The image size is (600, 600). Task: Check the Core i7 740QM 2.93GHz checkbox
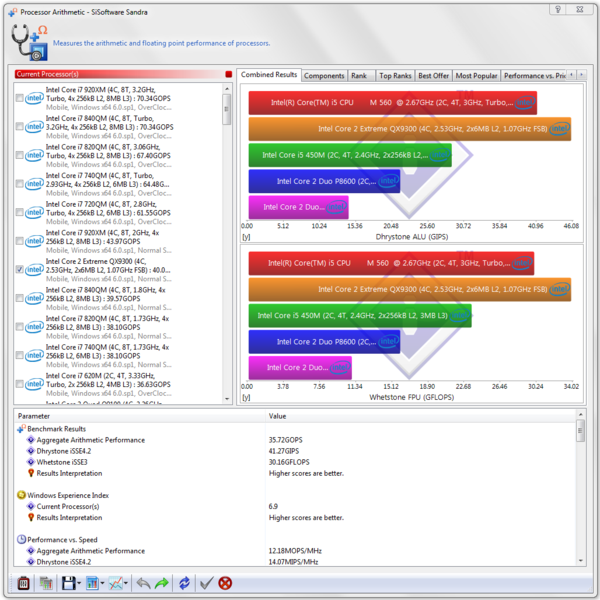point(20,184)
